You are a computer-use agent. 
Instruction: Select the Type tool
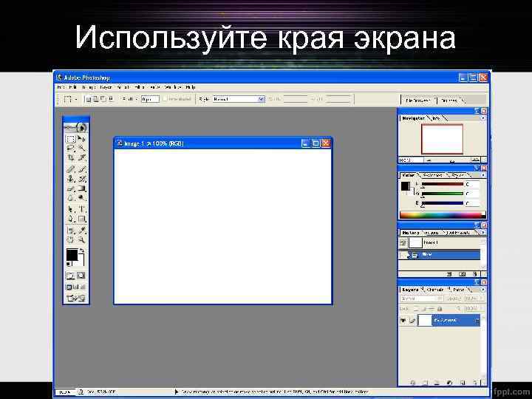coord(81,209)
